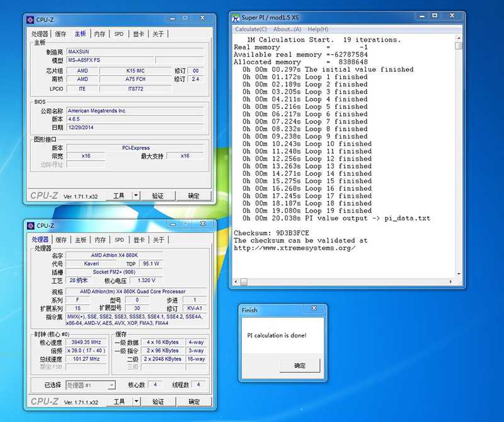Click American Megatrends Inc. BIOS field
504x422 pixels.
coord(135,111)
